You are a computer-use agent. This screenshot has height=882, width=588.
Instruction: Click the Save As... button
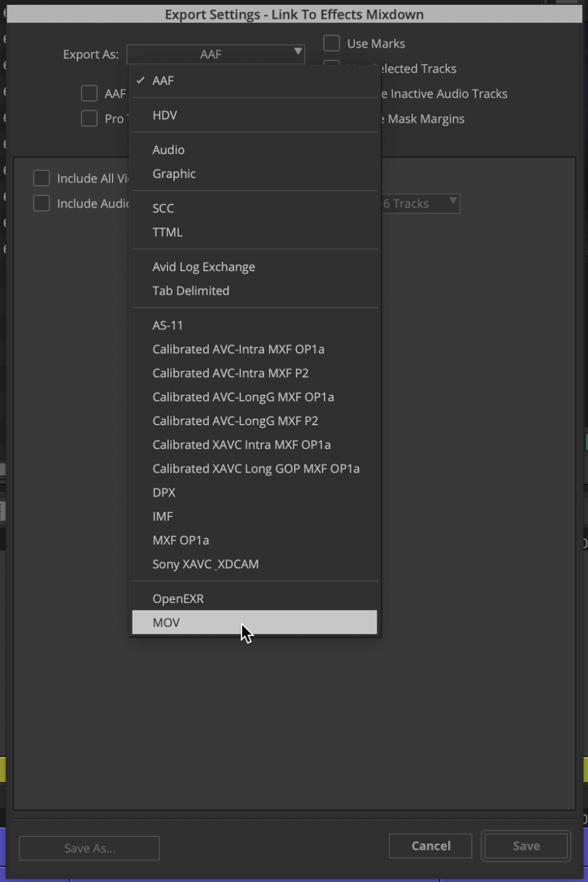(x=89, y=848)
